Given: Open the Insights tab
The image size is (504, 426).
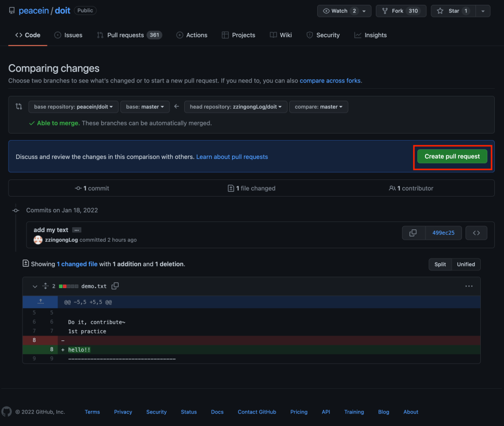Looking at the screenshot, I should 370,35.
